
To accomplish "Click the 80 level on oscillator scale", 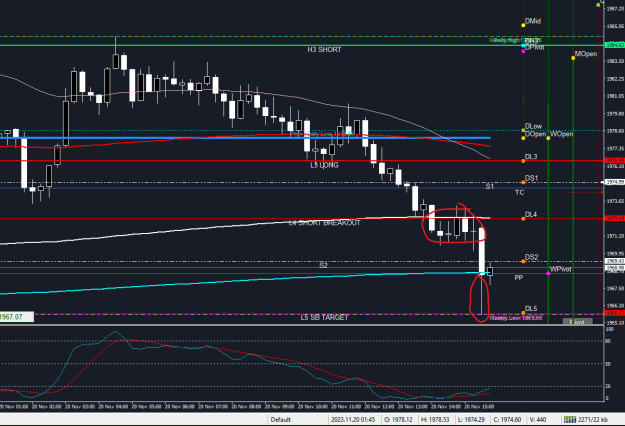I will click(x=608, y=341).
